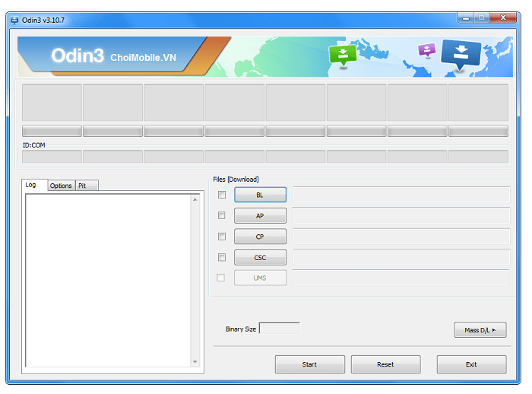Enable the BL file checkbox
532x394 pixels.
pyautogui.click(x=221, y=195)
